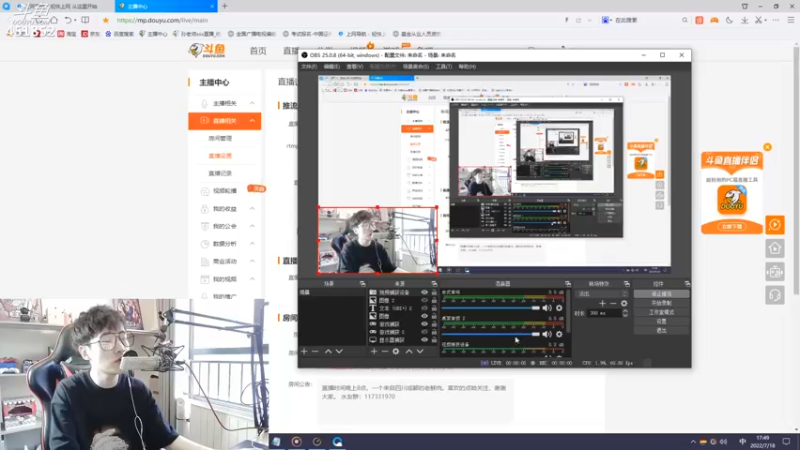Expand the 数据分析 sidebar section
The width and height of the screenshot is (800, 450).
tap(252, 244)
